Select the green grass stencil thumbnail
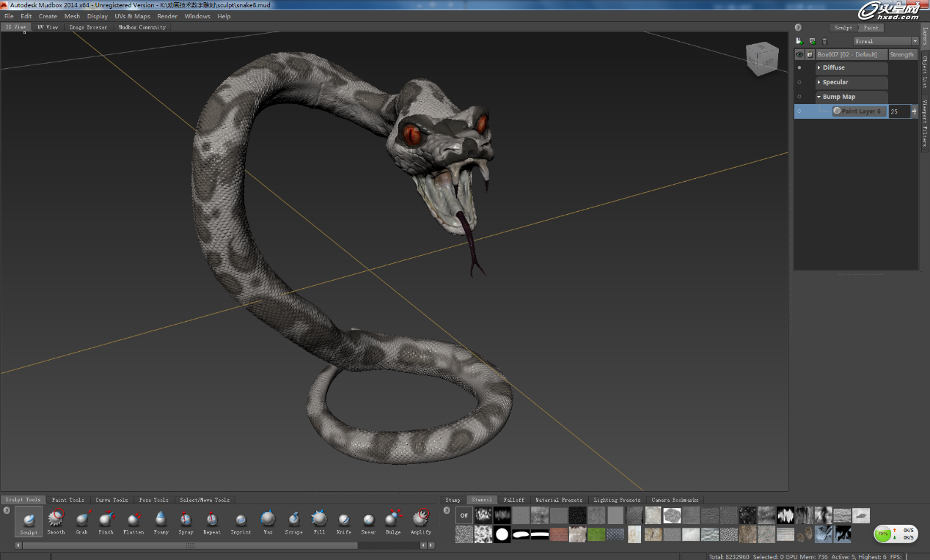Screen dimensions: 930x560 point(597,534)
